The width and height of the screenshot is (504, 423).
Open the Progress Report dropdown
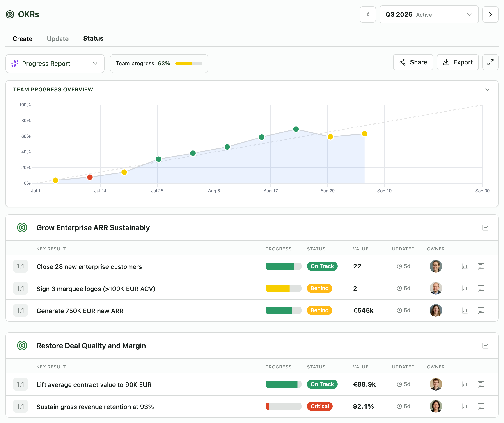coord(55,63)
